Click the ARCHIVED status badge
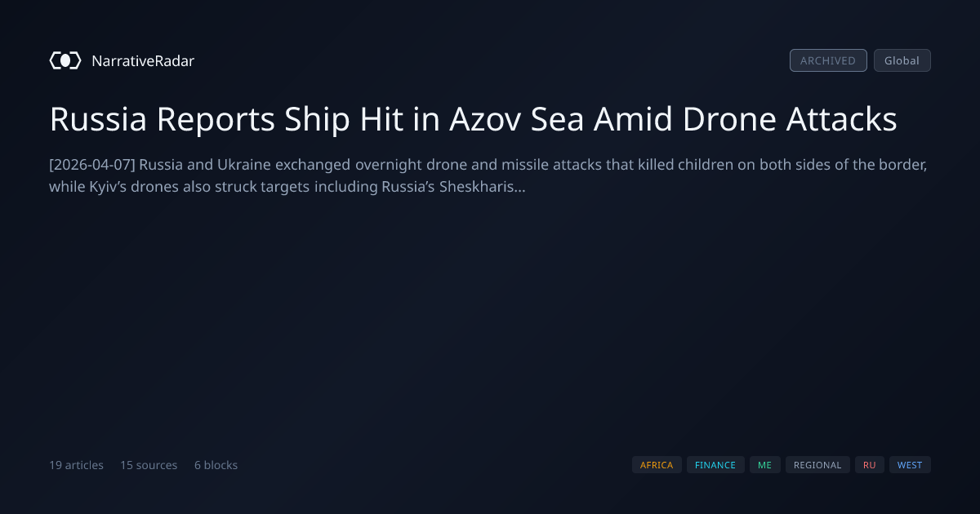This screenshot has height=514, width=980. 828,60
